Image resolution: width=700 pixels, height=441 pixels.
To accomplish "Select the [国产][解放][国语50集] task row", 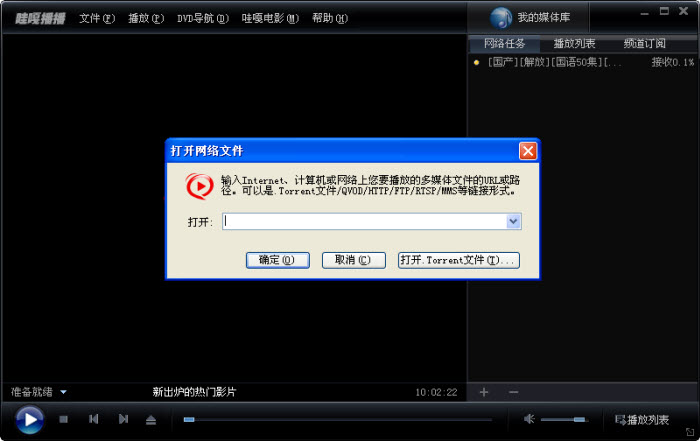I will [x=583, y=62].
